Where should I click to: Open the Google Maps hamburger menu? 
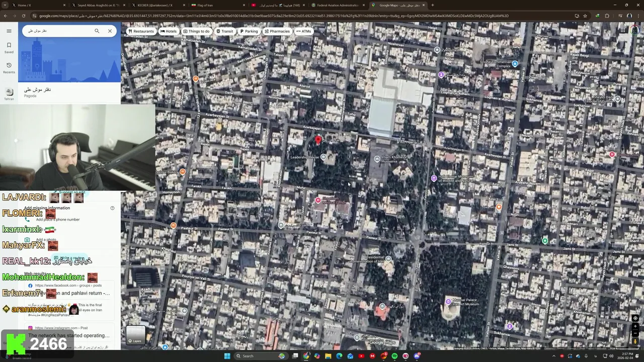coord(9,31)
